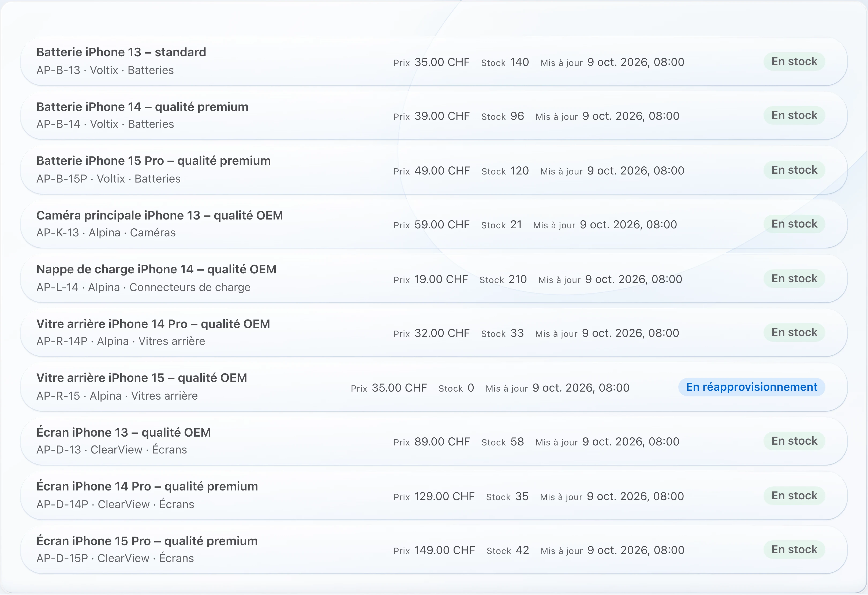Click En stock badge for Batterie iPhone 13
This screenshot has width=868, height=595.
(x=794, y=61)
